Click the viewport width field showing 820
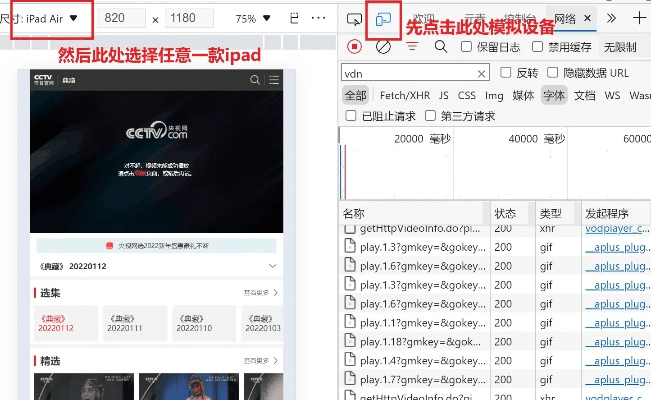Viewport: 651px width, 400px height. 122,18
